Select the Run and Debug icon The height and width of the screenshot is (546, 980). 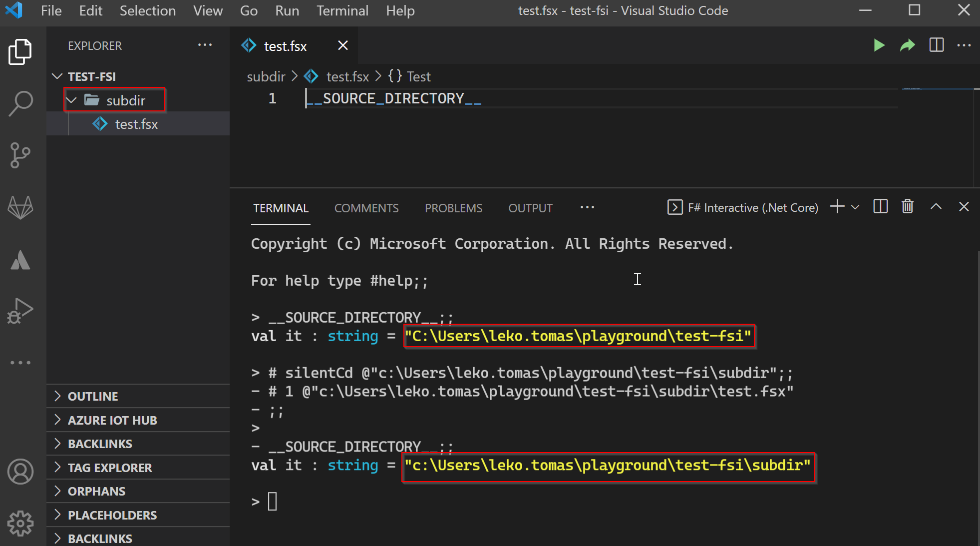pos(20,310)
